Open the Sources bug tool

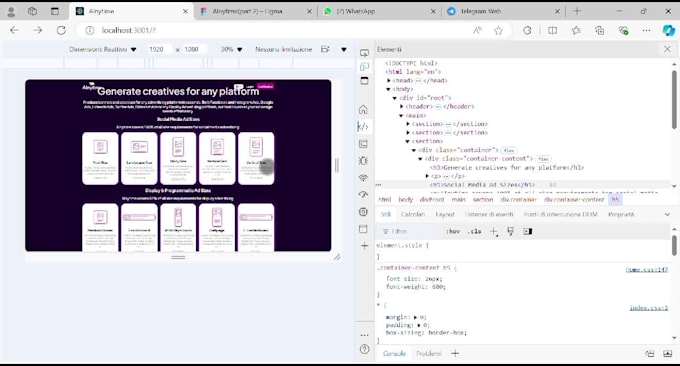coord(363,160)
